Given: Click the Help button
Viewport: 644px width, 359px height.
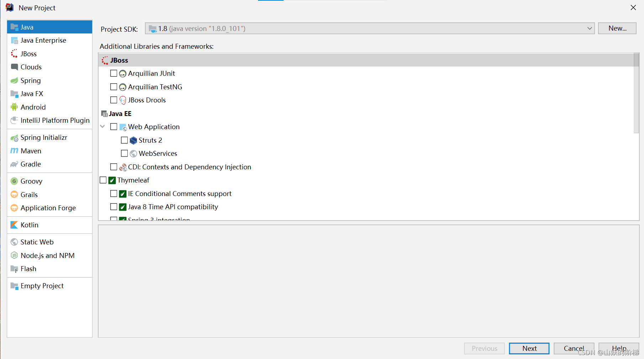Looking at the screenshot, I should 619,348.
